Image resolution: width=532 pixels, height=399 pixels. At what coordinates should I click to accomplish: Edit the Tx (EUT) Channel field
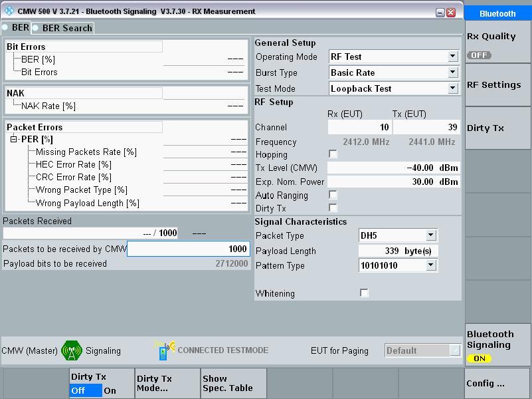tap(426, 127)
